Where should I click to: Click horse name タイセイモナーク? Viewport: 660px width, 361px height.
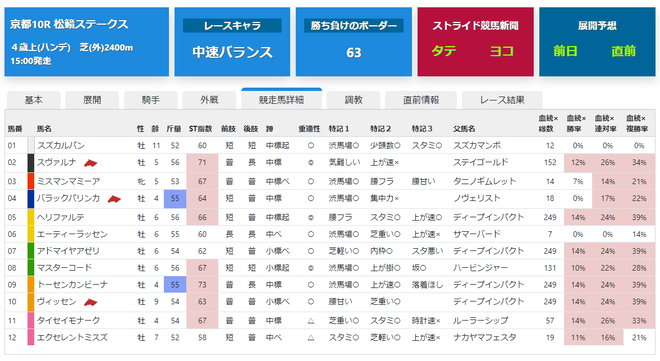[69, 320]
